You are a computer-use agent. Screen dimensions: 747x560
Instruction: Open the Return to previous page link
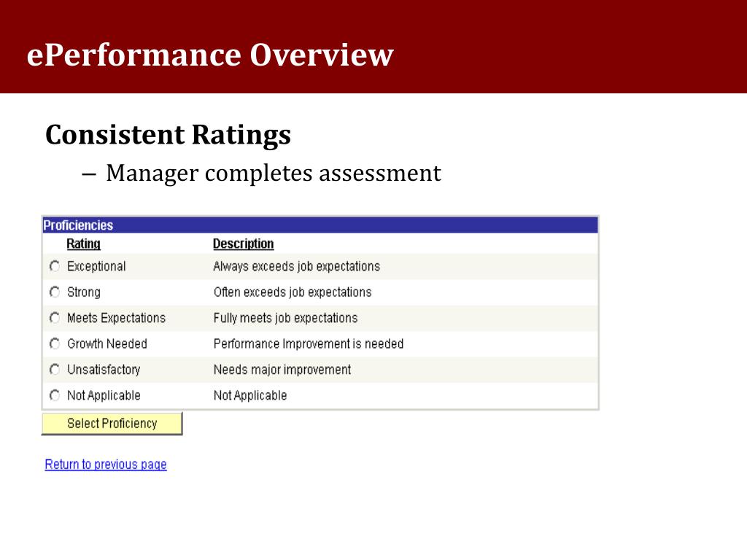tap(106, 464)
